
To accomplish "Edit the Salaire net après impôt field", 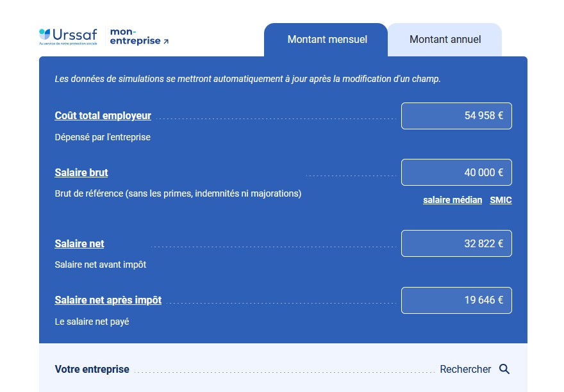I will (456, 300).
